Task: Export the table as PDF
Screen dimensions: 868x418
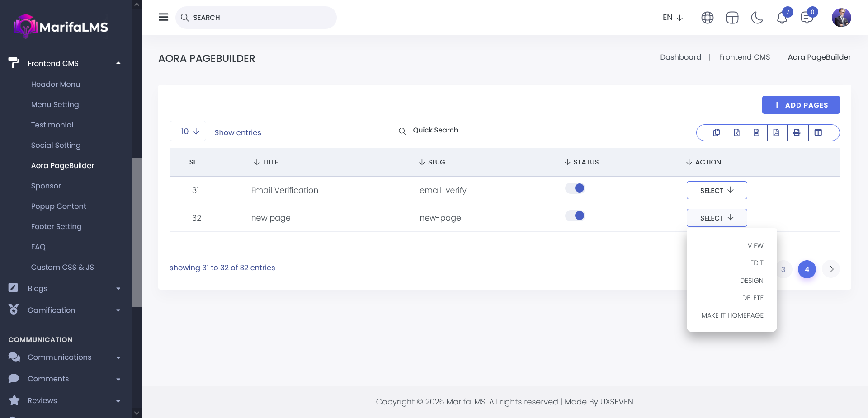Action: [776, 132]
